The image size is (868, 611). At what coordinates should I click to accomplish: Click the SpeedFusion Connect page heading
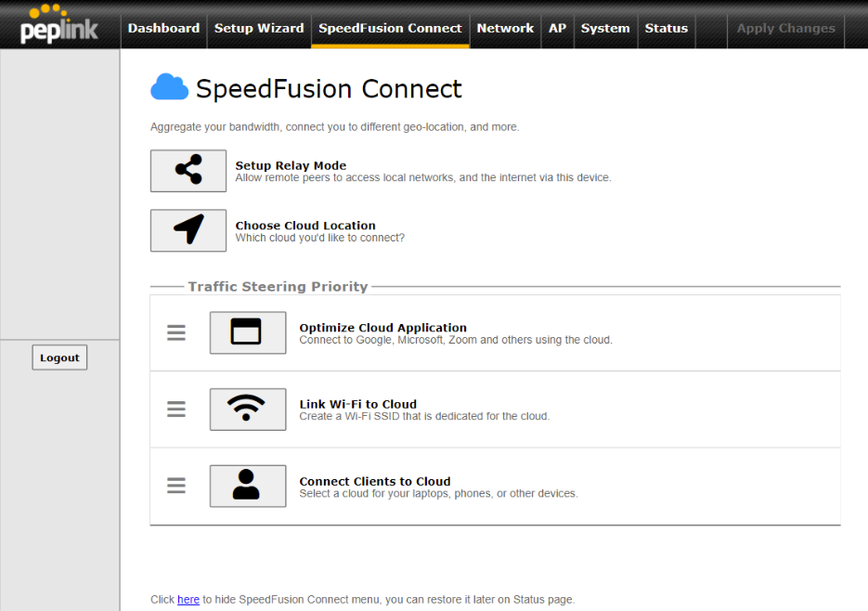(x=329, y=88)
